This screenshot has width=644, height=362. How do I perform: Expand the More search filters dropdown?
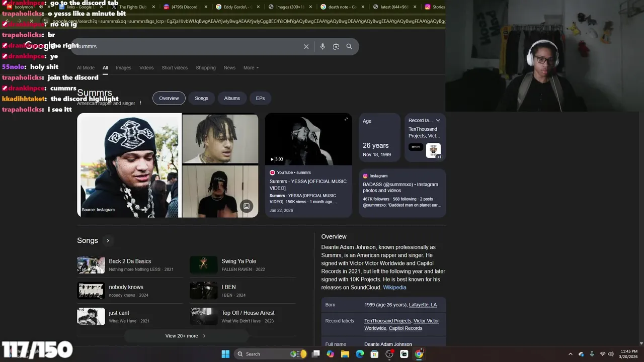coord(251,68)
